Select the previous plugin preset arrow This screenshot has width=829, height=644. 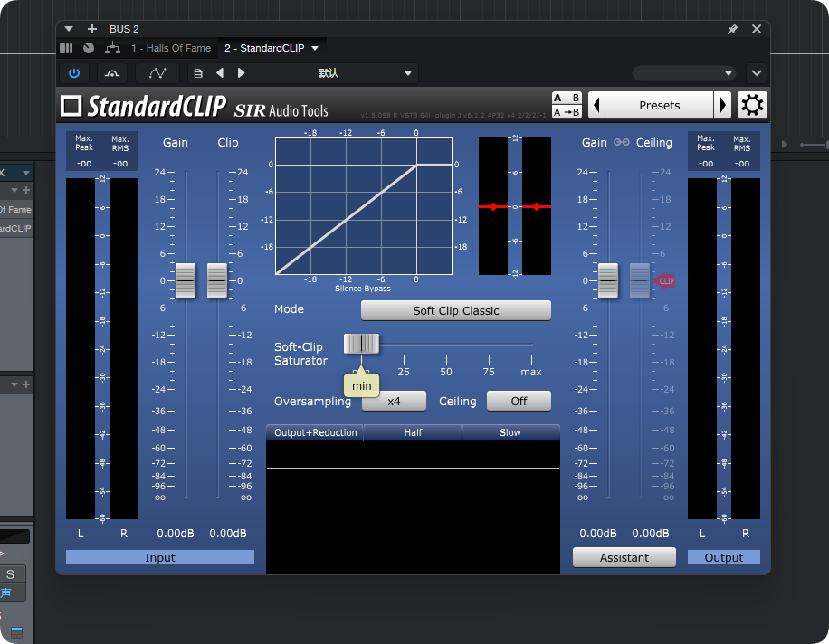point(596,105)
